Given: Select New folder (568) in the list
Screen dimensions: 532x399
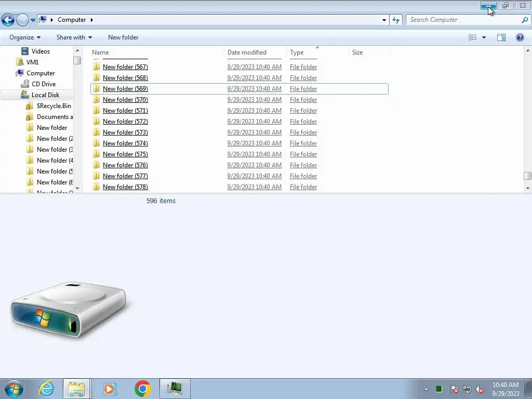Looking at the screenshot, I should coord(125,78).
